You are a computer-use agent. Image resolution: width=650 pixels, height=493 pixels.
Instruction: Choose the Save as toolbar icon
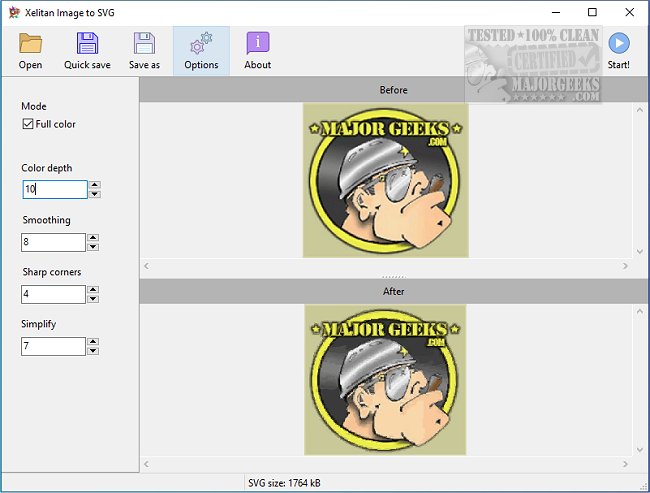pyautogui.click(x=144, y=43)
